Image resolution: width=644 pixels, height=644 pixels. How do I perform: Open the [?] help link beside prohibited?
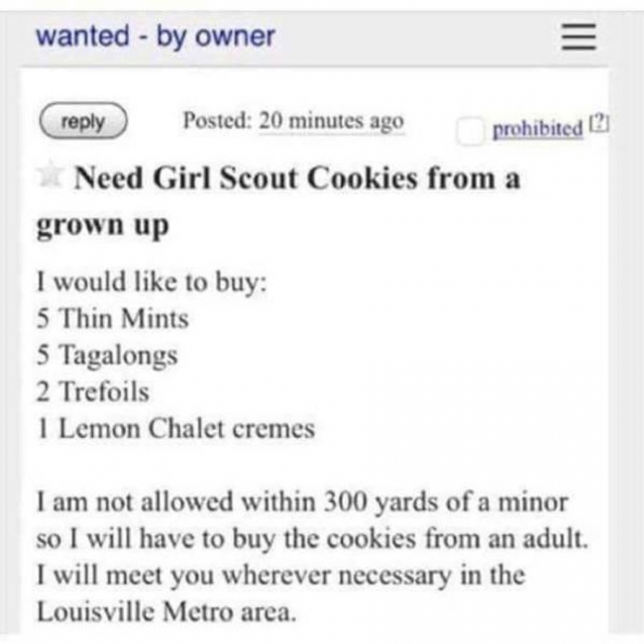(x=599, y=123)
